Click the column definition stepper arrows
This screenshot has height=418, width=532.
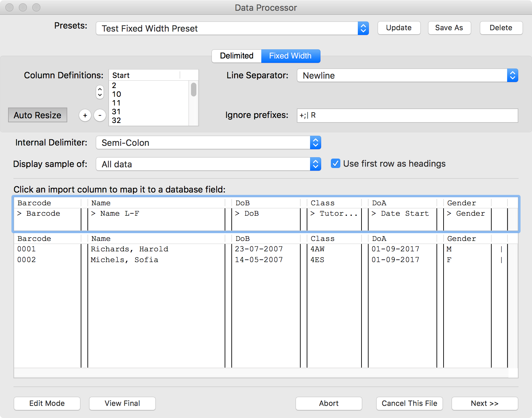point(100,92)
